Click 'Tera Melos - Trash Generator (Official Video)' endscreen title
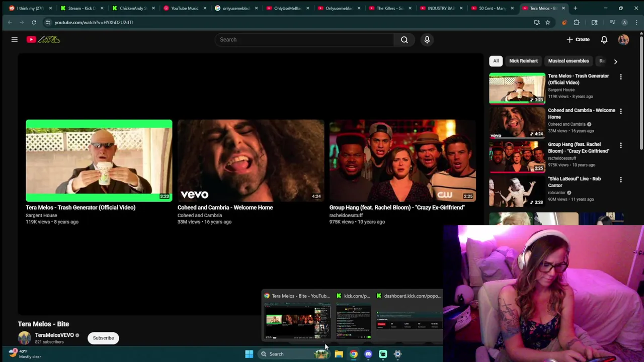The image size is (644, 362). [x=80, y=207]
